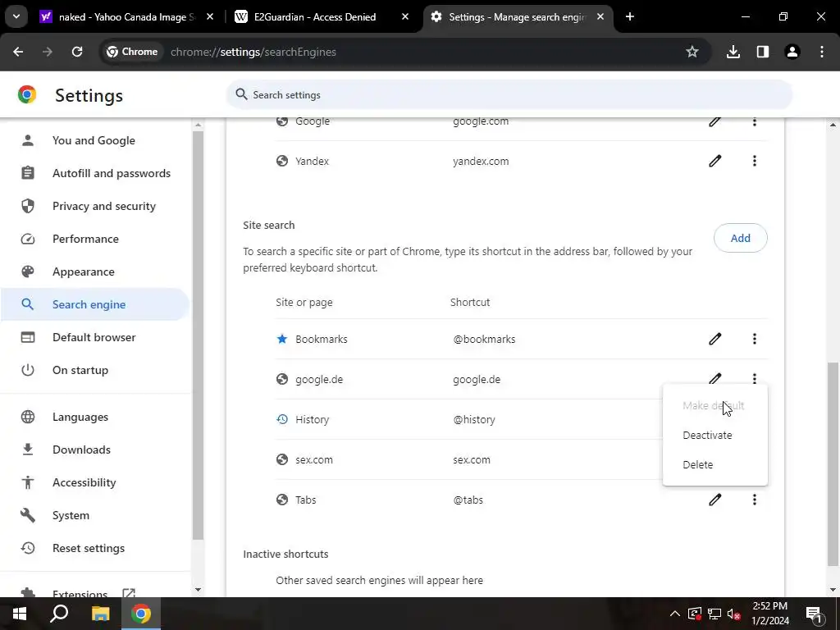
Task: Click the Chrome site info chip
Action: pyautogui.click(x=132, y=52)
